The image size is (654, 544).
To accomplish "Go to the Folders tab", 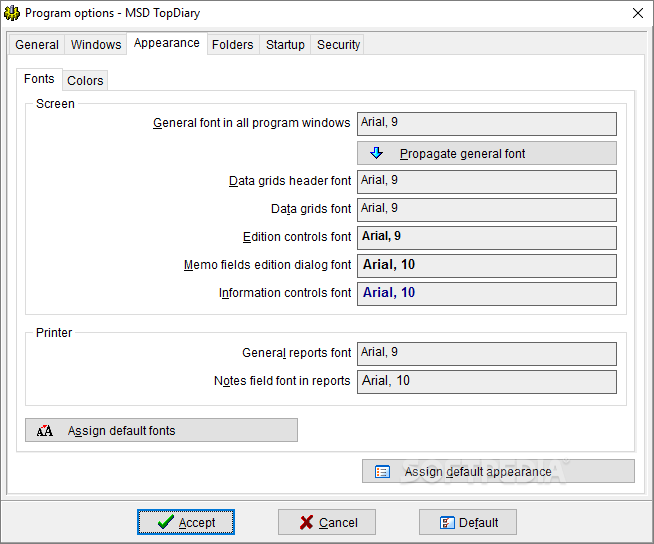I will [232, 44].
